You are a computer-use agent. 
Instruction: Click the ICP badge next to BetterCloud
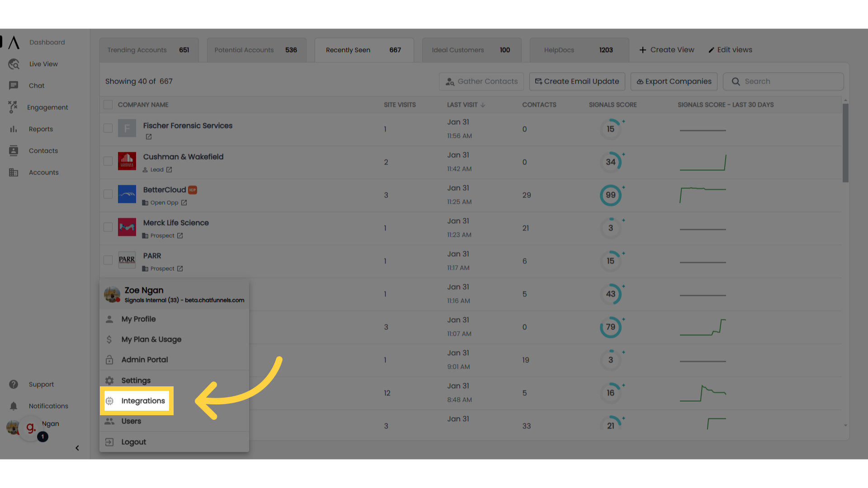193,190
